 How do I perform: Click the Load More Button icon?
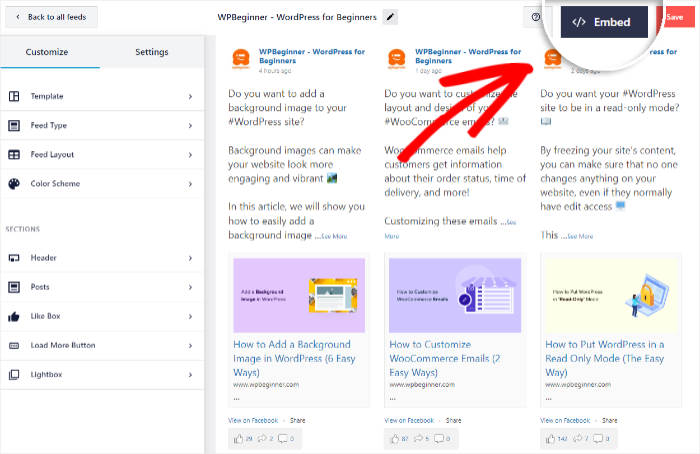click(x=14, y=346)
